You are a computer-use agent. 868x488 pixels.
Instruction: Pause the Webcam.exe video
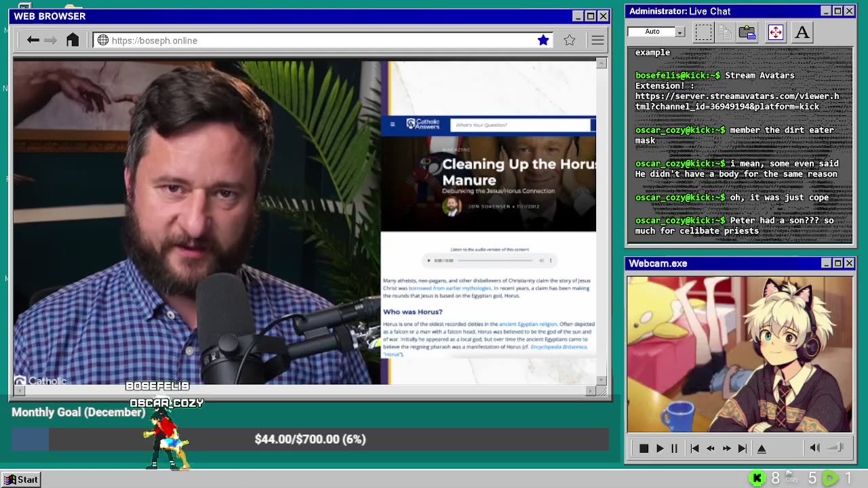(674, 448)
